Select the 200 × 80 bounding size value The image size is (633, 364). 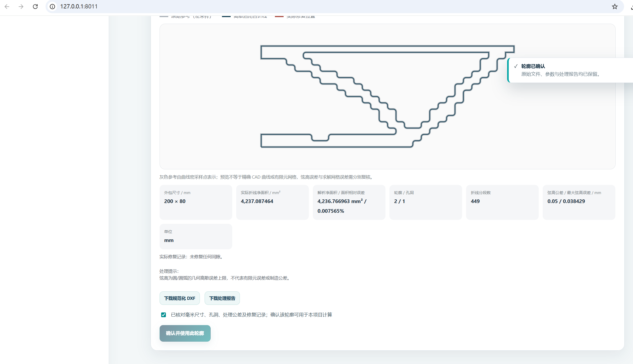coord(175,201)
